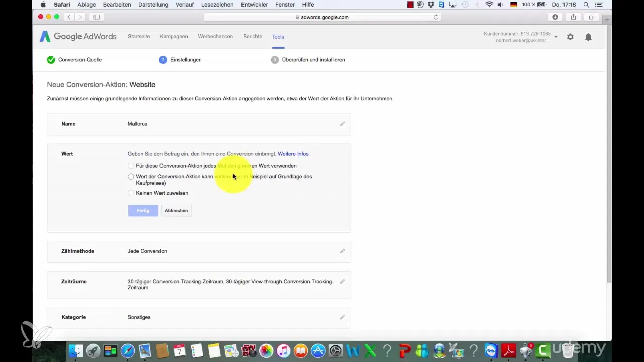The height and width of the screenshot is (362, 644).
Task: Open Launchpad from the Dock
Action: coord(93,350)
